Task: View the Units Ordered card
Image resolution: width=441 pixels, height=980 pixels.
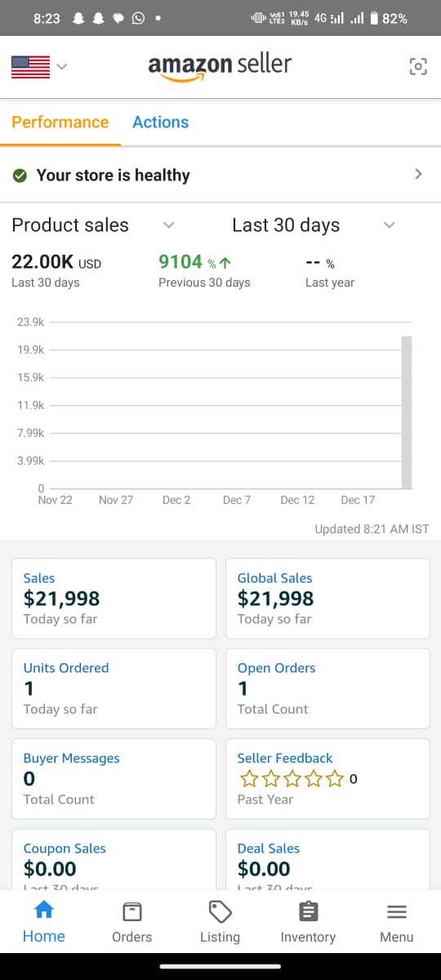Action: tap(114, 688)
